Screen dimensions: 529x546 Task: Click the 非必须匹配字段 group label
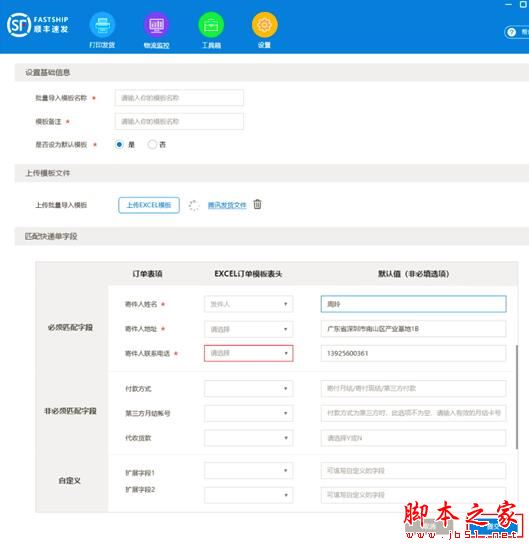[x=70, y=411]
